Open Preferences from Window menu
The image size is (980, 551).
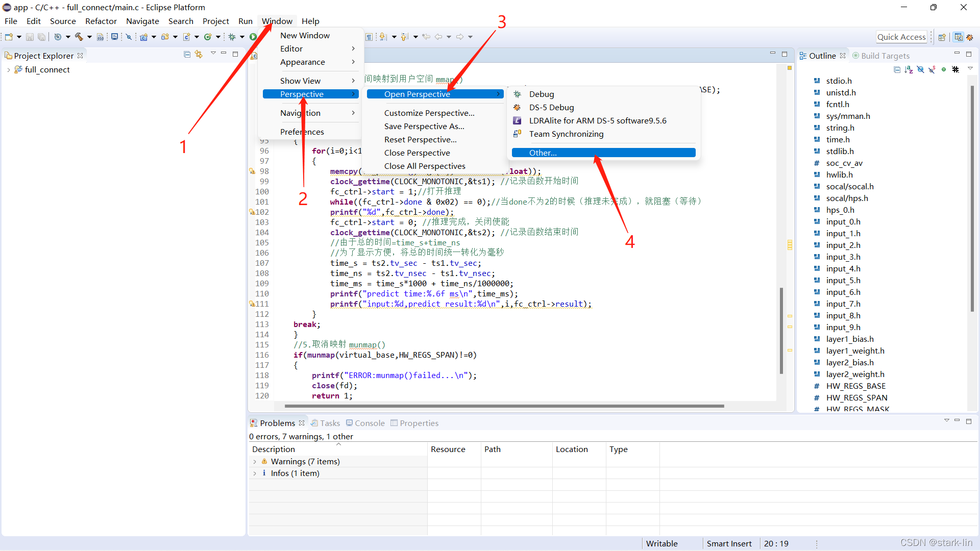[302, 132]
